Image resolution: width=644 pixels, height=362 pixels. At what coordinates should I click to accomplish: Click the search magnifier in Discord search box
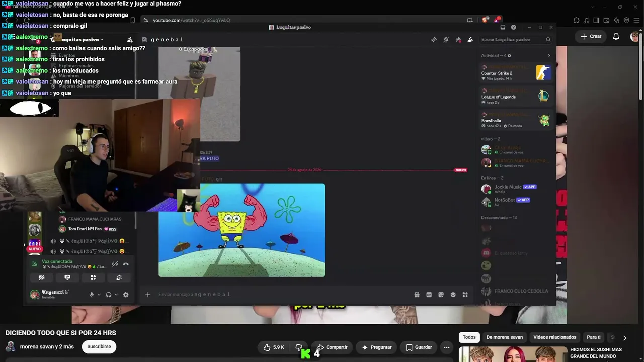coord(548,40)
